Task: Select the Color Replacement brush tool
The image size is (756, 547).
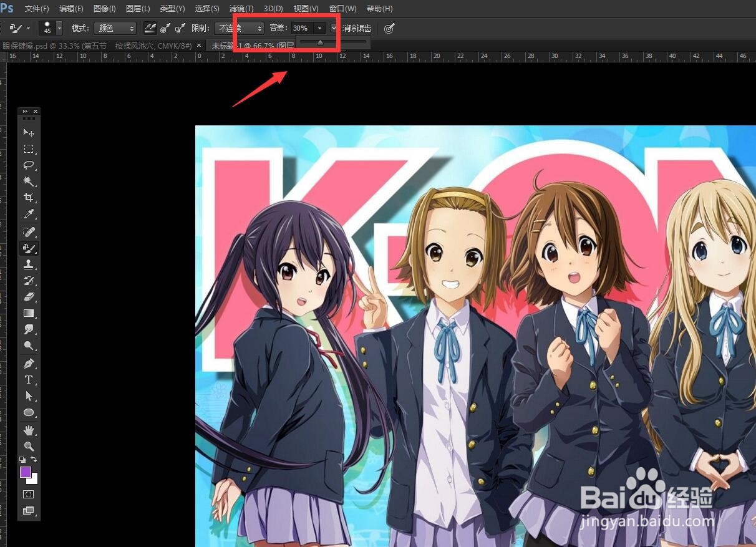Action: [x=29, y=248]
